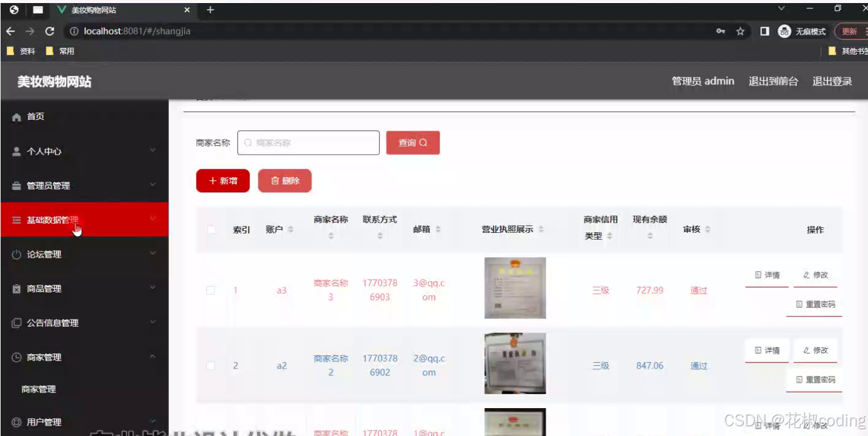Click the 删除 delete button

tap(285, 181)
